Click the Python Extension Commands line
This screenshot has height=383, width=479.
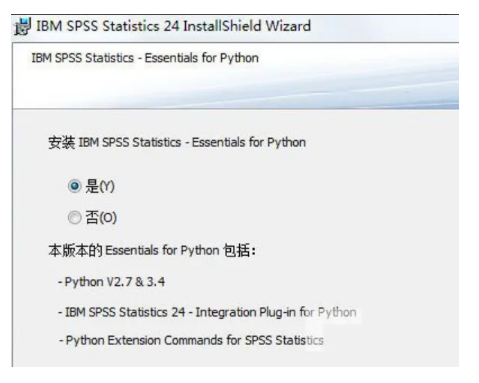(191, 340)
